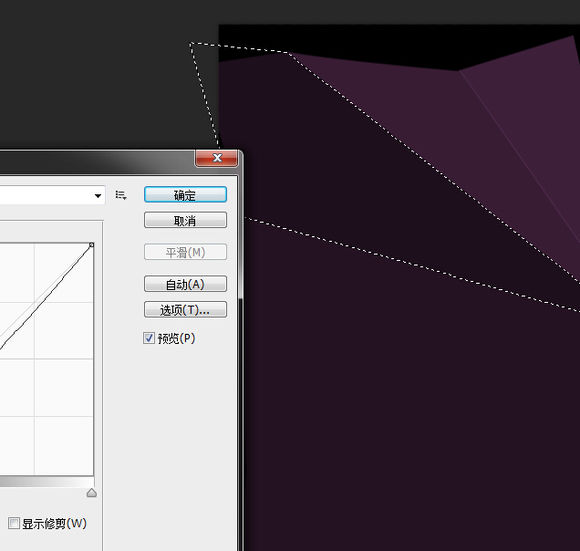The width and height of the screenshot is (580, 551).
Task: Open 选项(T)... settings
Action: [x=185, y=310]
